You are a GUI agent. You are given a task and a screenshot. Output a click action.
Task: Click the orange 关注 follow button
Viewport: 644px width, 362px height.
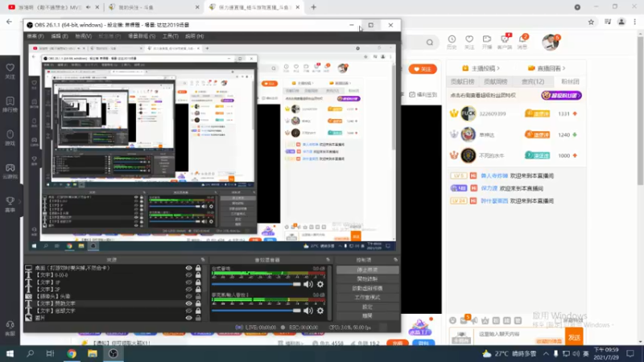(423, 69)
